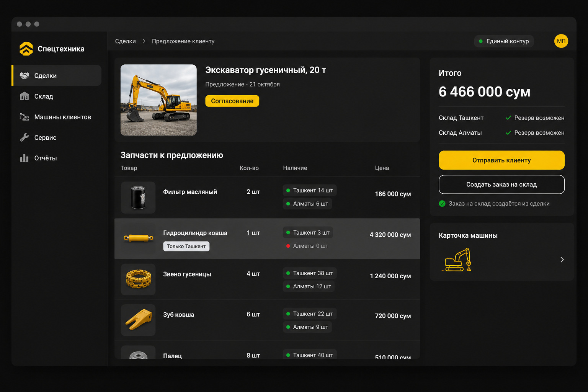Open the excavator photo thumbnail
This screenshot has height=392, width=588.
[158, 100]
